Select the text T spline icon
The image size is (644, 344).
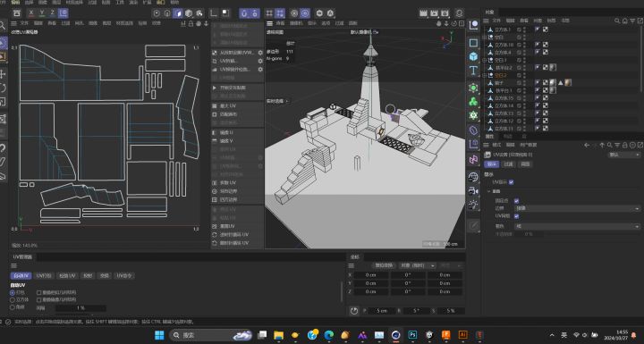point(473,71)
